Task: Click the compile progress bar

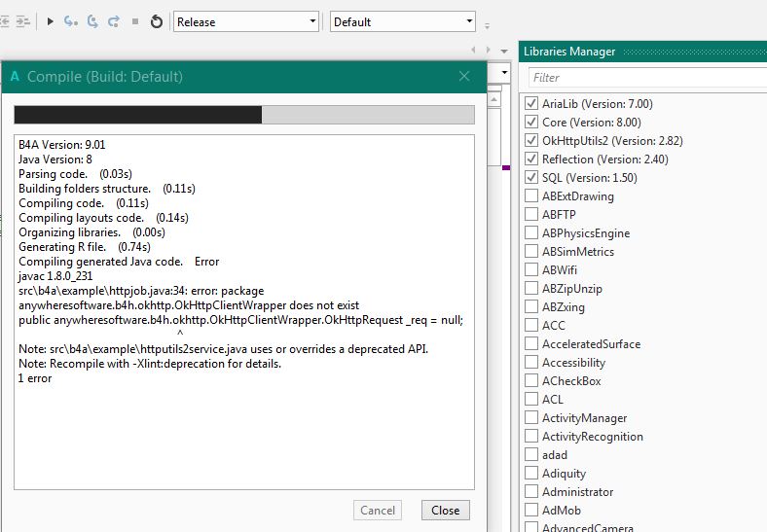Action: [243, 115]
